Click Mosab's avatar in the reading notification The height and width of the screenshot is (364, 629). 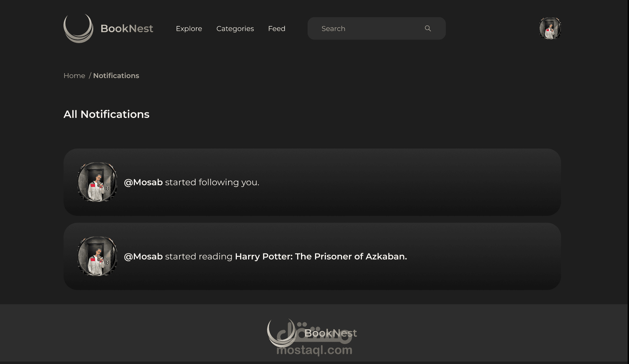coord(97,256)
